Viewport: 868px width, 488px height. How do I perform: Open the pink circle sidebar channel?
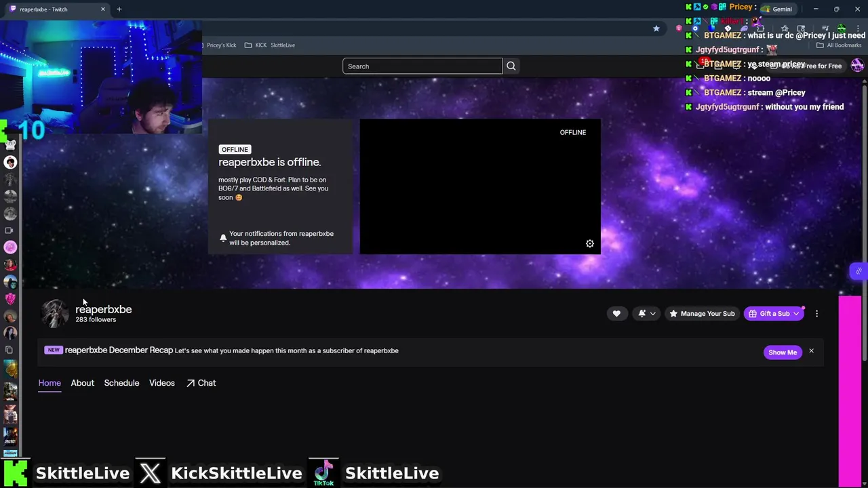9,247
